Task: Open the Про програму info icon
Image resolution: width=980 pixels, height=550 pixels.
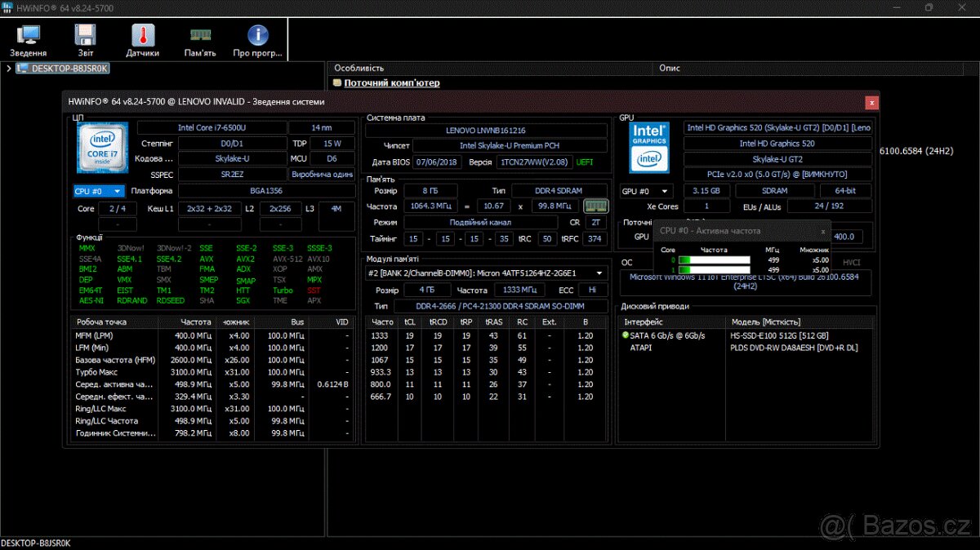Action: 258,40
